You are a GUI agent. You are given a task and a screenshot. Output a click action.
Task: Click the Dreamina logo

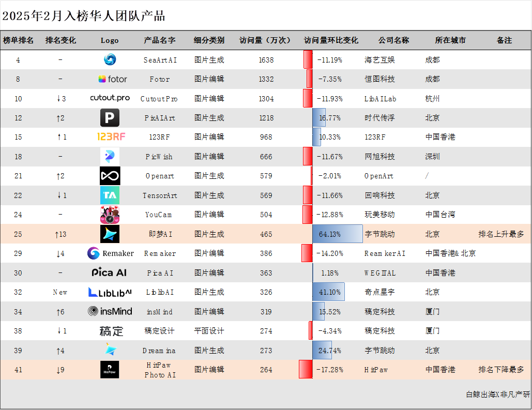(x=110, y=350)
